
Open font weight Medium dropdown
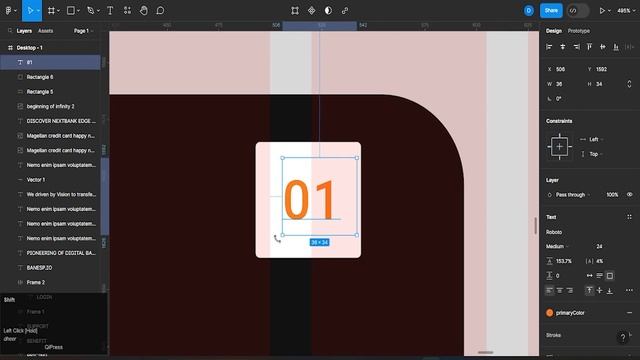click(x=557, y=246)
